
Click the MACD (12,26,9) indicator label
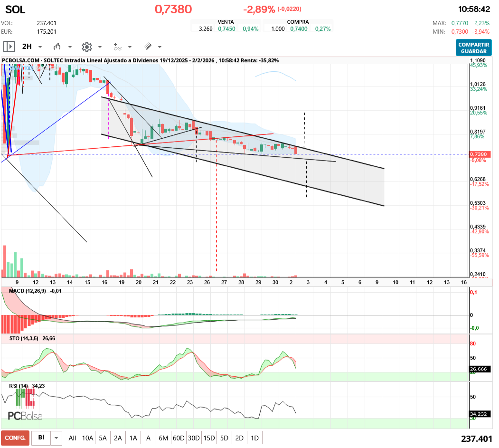click(x=28, y=291)
